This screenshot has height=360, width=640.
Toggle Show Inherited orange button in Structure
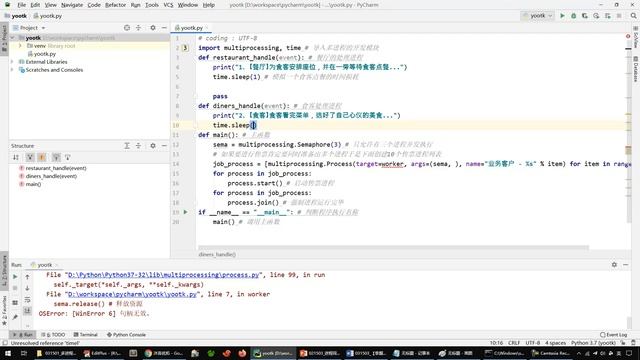coord(42,157)
